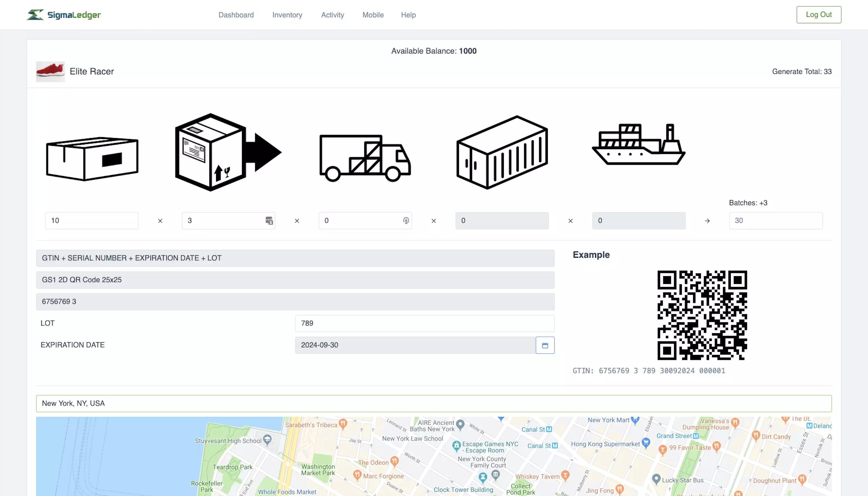This screenshot has width=868, height=496.
Task: Click the flat carton box icon
Action: (92, 159)
